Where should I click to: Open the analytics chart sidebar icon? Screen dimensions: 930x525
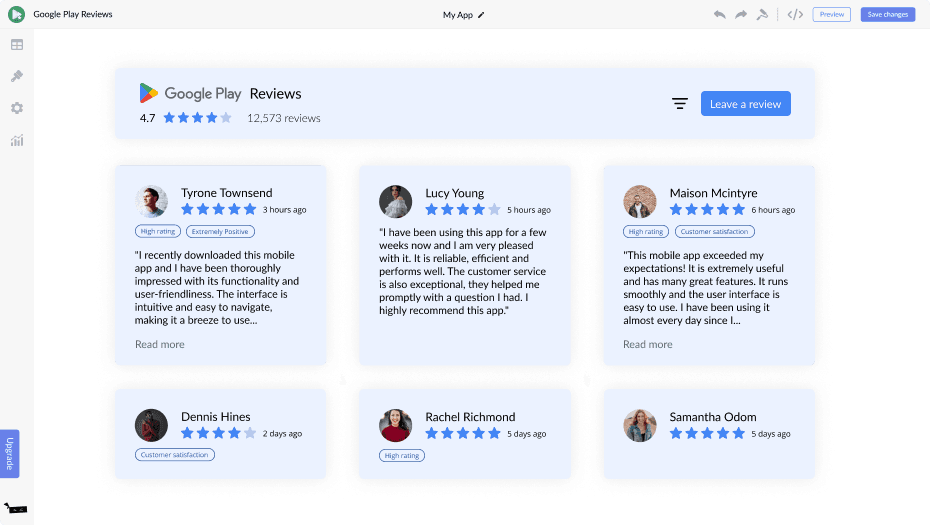click(x=17, y=140)
